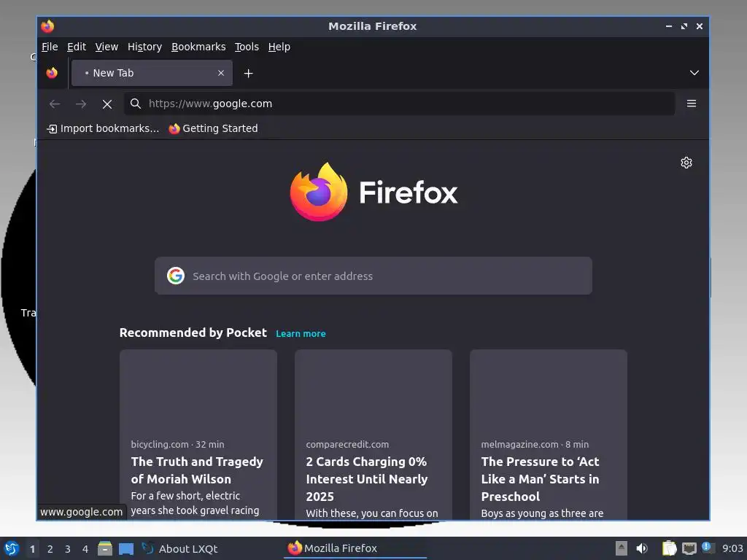This screenshot has height=560, width=747.
Task: Click the show desktop icon in taskbar
Action: coord(125,549)
